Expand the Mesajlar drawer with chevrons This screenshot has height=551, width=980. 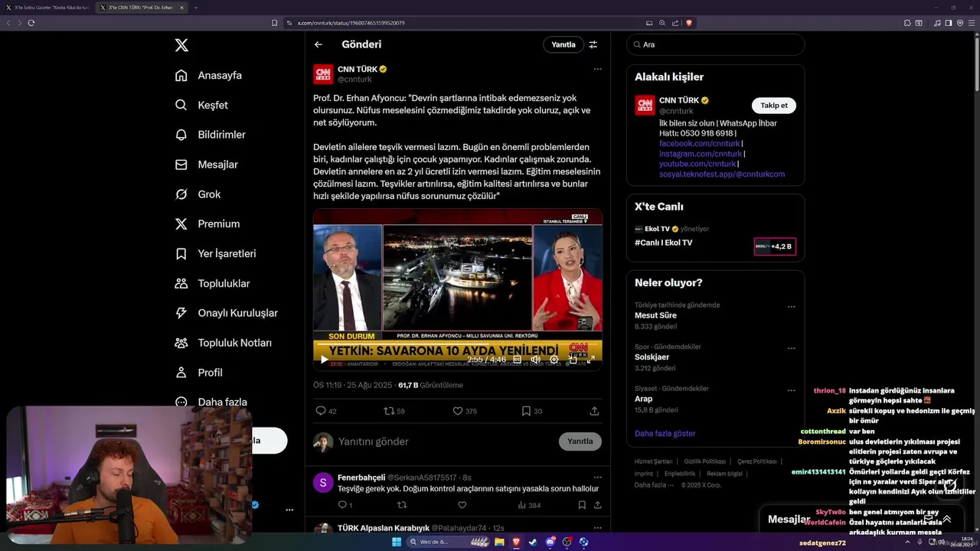click(946, 519)
